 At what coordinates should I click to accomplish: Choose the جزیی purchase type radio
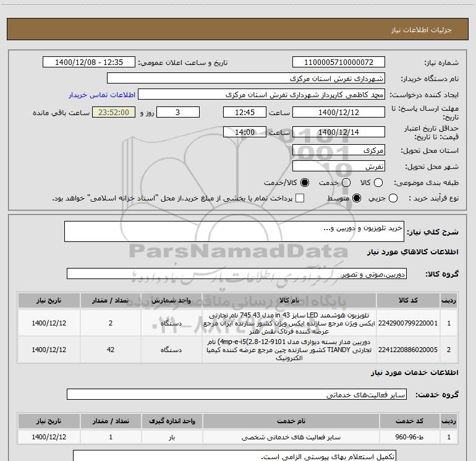pos(393,198)
